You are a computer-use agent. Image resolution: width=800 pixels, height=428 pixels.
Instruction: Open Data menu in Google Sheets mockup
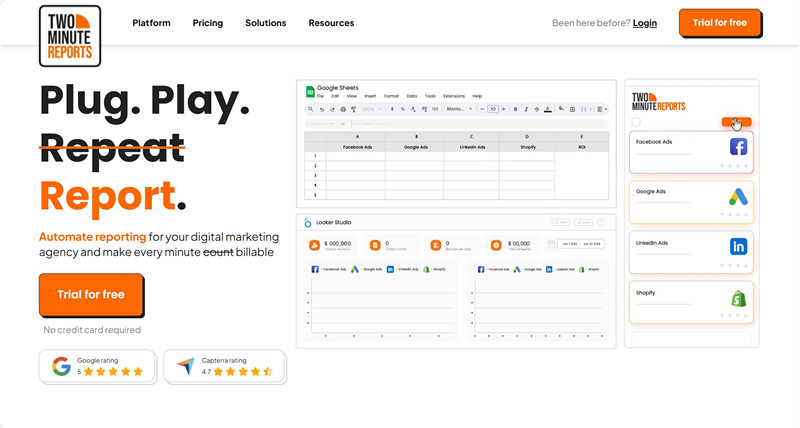412,96
